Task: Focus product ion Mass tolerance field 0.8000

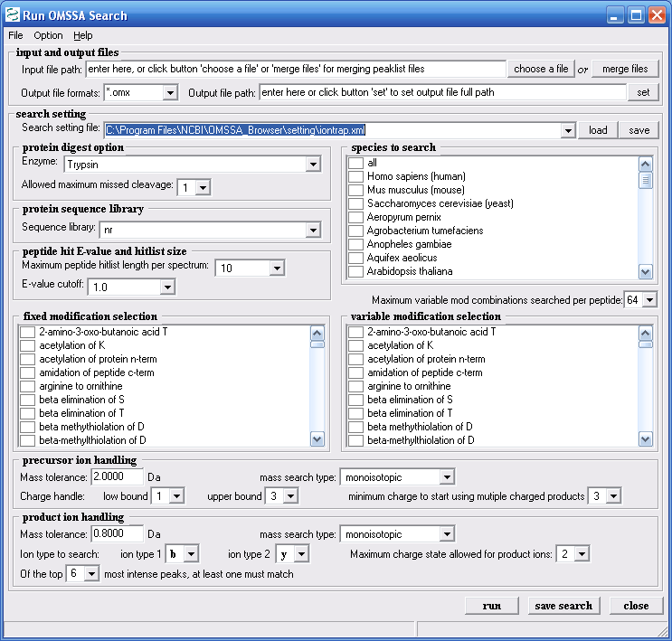Action: [x=118, y=534]
